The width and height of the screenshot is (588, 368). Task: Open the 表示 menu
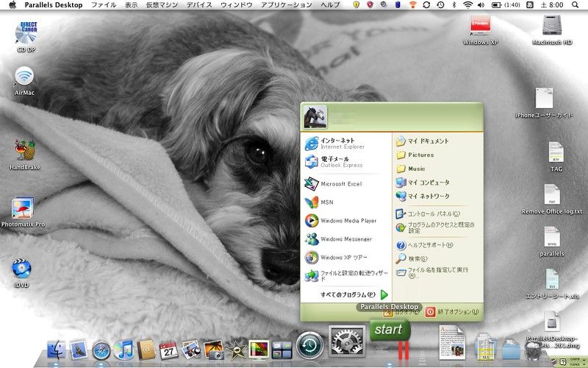pyautogui.click(x=132, y=5)
